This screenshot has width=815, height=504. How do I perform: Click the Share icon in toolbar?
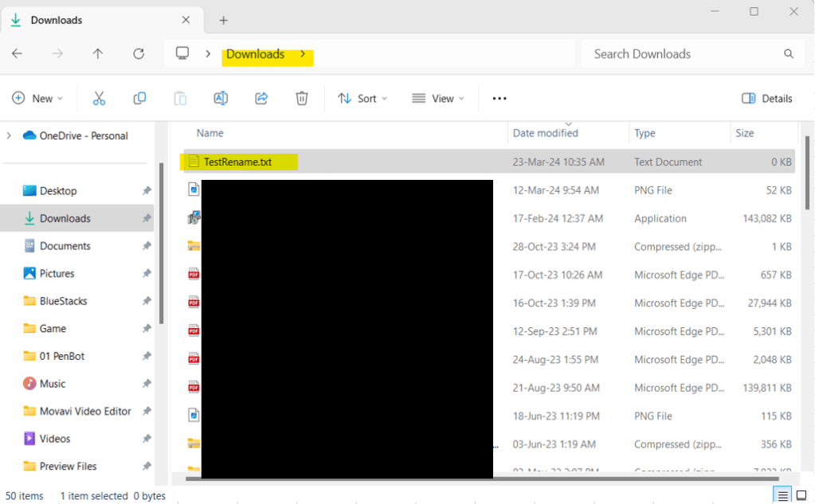coord(261,98)
